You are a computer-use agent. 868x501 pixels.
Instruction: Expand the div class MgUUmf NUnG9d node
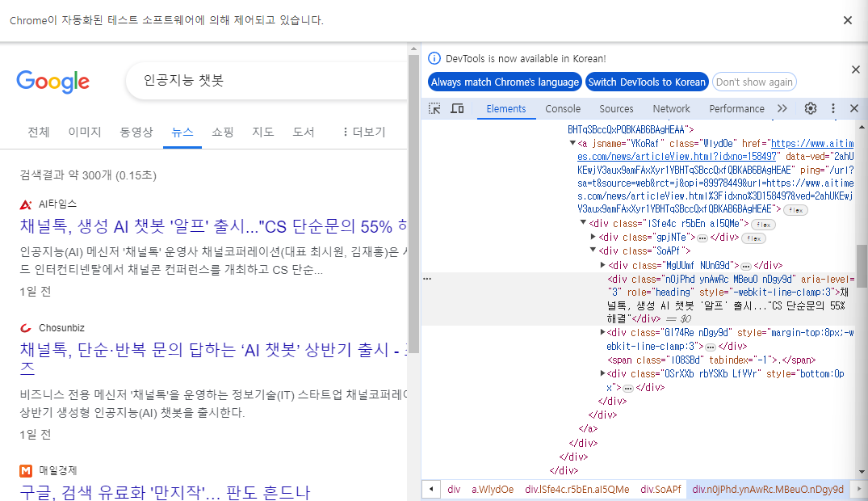pos(603,265)
